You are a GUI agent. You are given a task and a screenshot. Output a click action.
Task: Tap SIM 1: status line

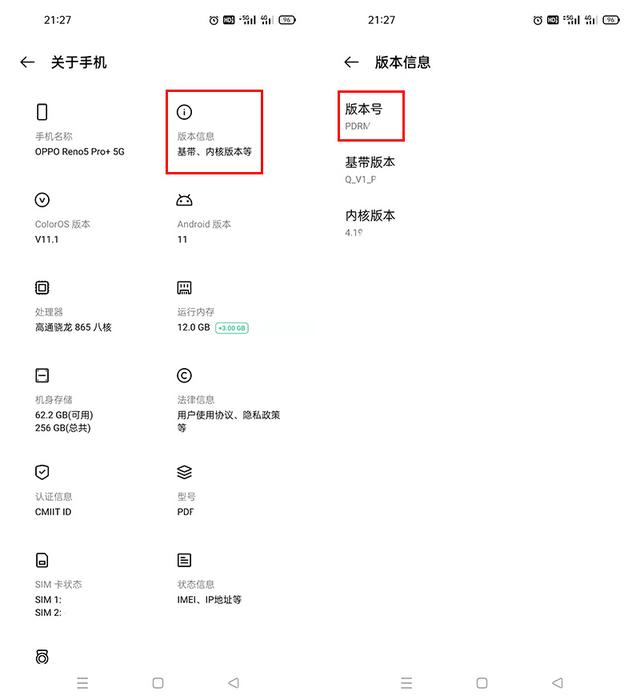48,600
